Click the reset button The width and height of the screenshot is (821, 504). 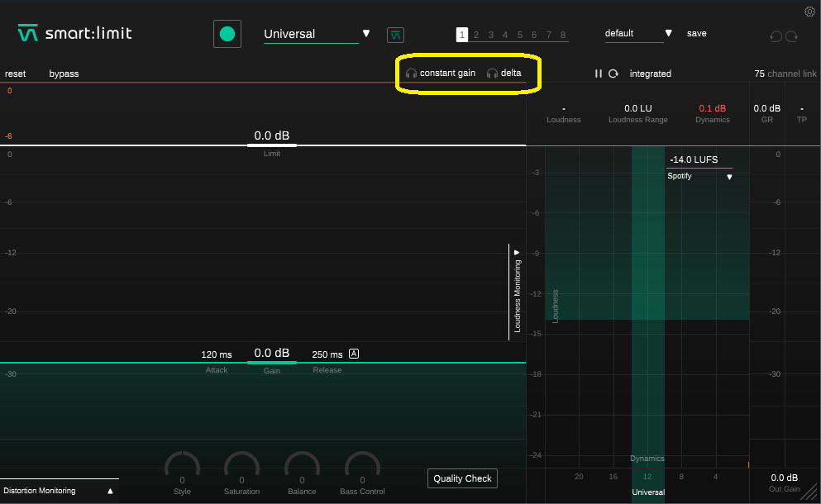[15, 74]
